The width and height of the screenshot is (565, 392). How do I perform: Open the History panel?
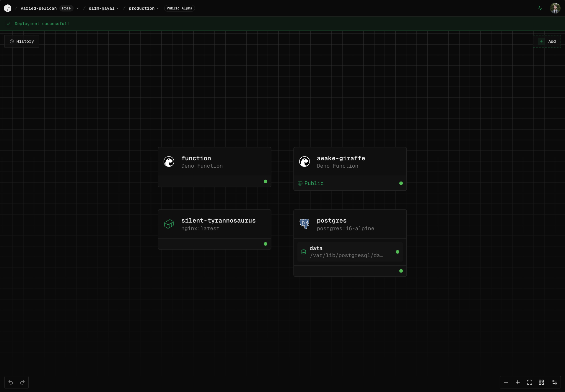[21, 41]
